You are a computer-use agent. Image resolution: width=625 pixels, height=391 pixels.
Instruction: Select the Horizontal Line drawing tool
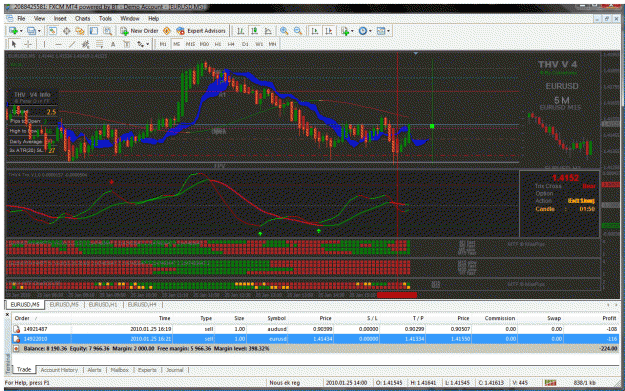[x=58, y=44]
